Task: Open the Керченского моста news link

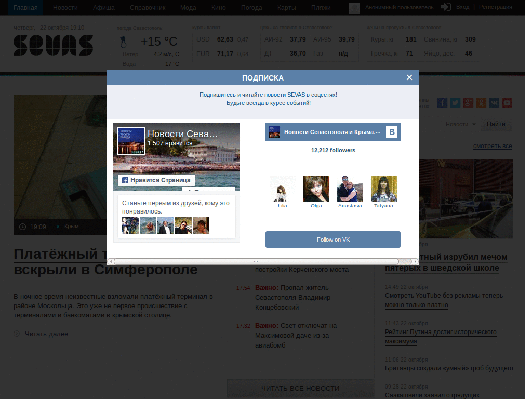Action: click(302, 270)
